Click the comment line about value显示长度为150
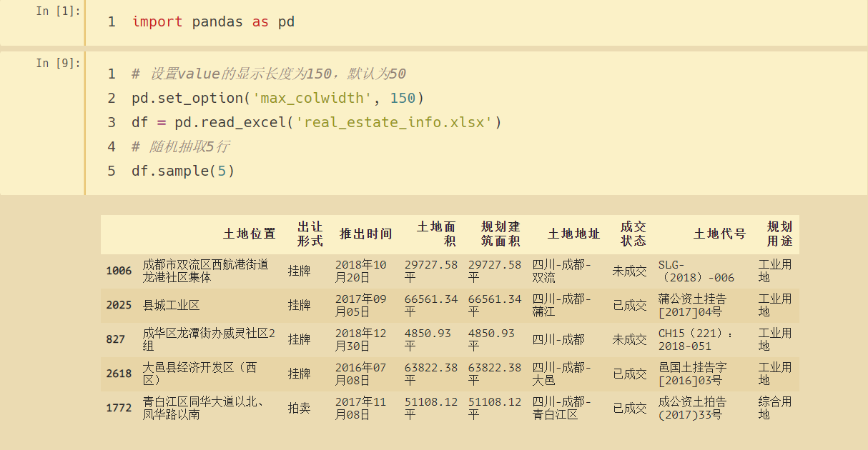This screenshot has height=450, width=868. [x=269, y=74]
